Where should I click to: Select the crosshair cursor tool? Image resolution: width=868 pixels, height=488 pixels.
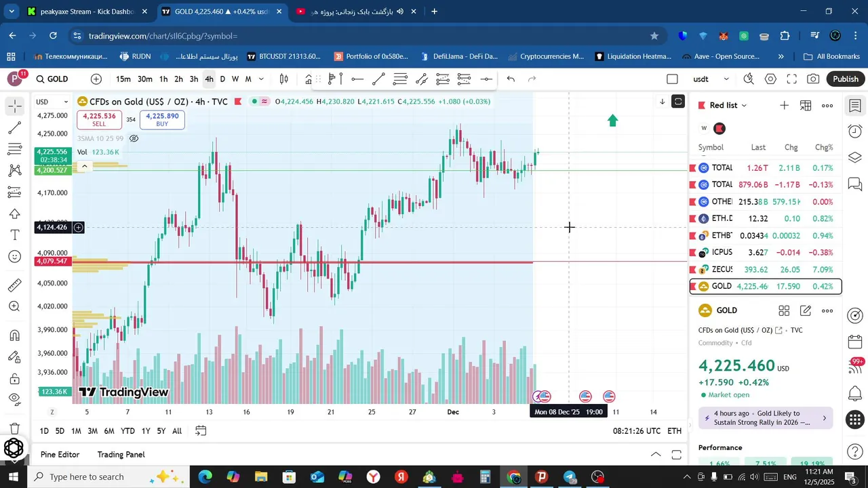(x=15, y=106)
